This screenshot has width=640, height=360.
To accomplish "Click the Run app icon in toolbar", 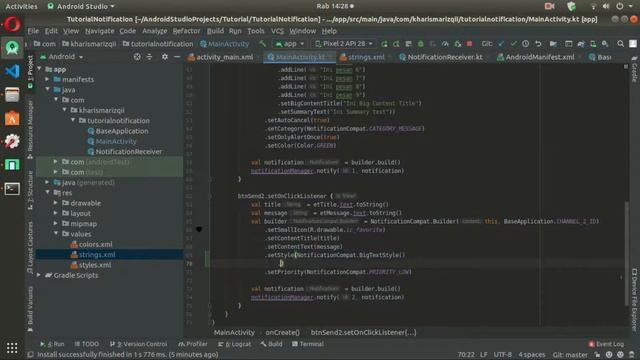I will point(384,44).
